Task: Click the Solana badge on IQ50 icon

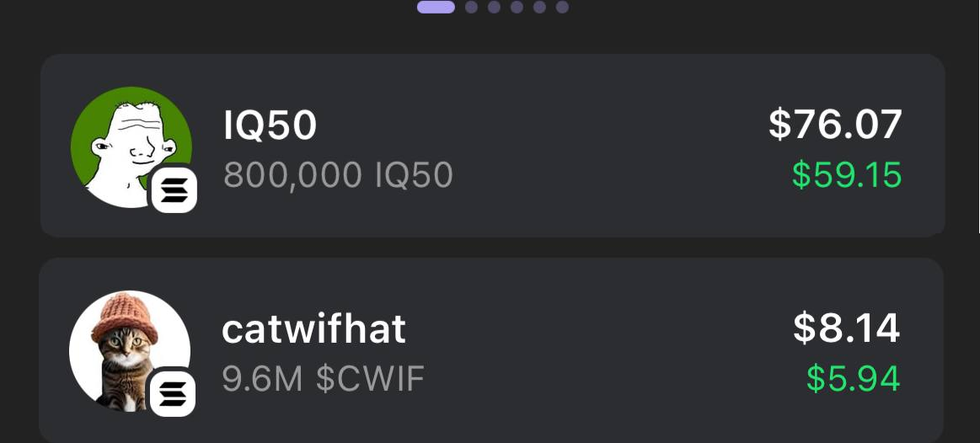Action: point(174,189)
